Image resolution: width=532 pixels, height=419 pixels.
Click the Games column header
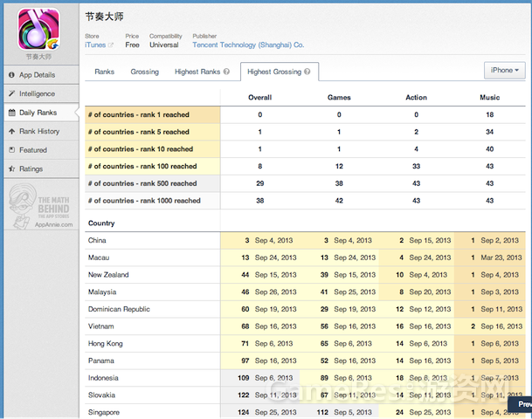click(x=339, y=98)
